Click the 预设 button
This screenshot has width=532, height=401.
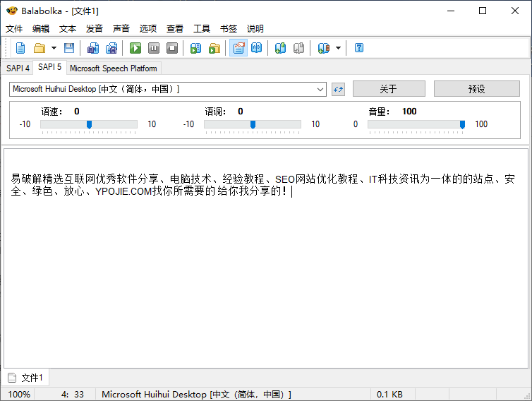pos(476,89)
